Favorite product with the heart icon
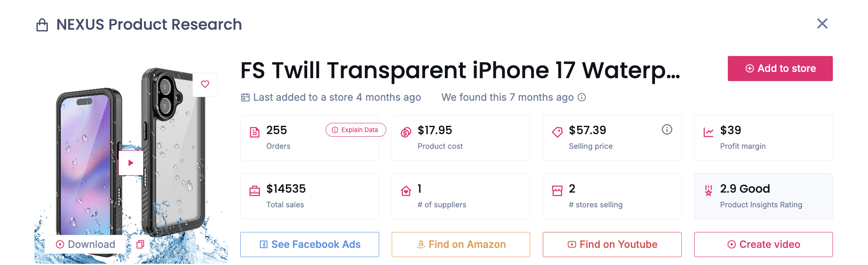The image size is (868, 265). [x=205, y=84]
